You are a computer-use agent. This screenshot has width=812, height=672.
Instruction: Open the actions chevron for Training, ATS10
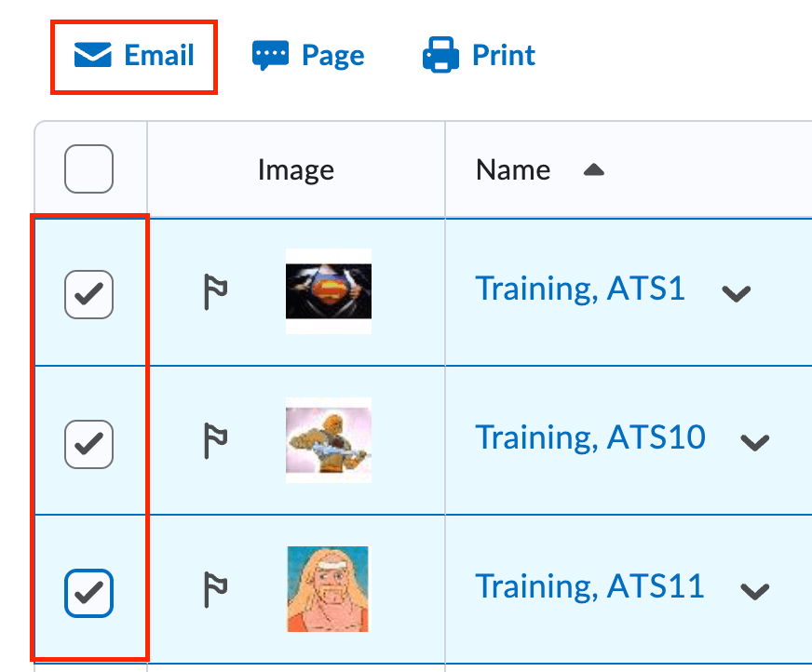754,443
